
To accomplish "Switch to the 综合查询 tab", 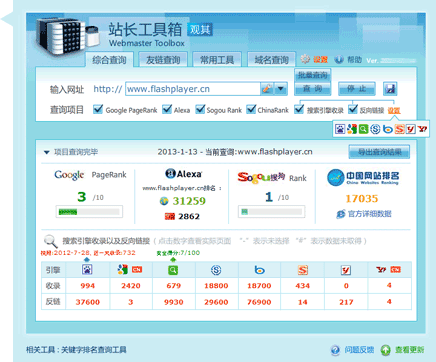I will 109,60.
